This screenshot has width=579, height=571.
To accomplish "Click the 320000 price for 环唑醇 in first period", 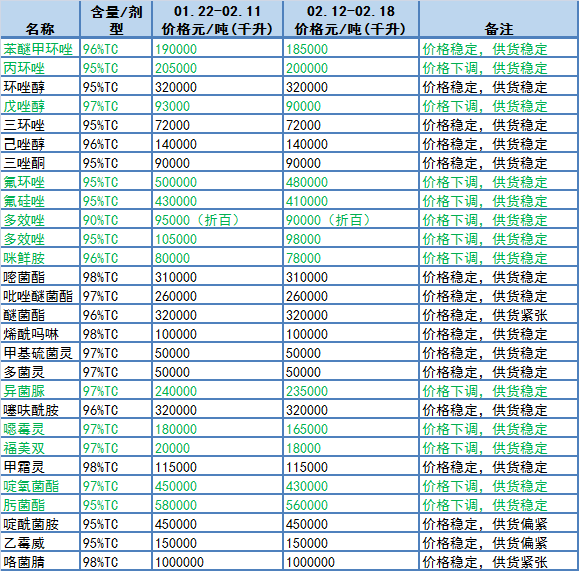I will click(217, 87).
